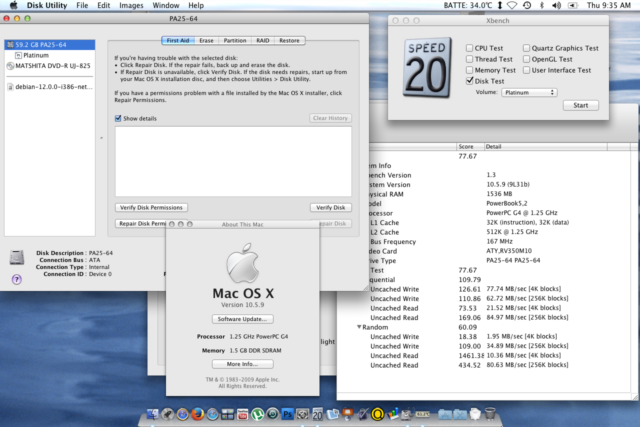Viewport: 640px width, 427px height.
Task: Switch to the First Aid tab
Action: [178, 40]
